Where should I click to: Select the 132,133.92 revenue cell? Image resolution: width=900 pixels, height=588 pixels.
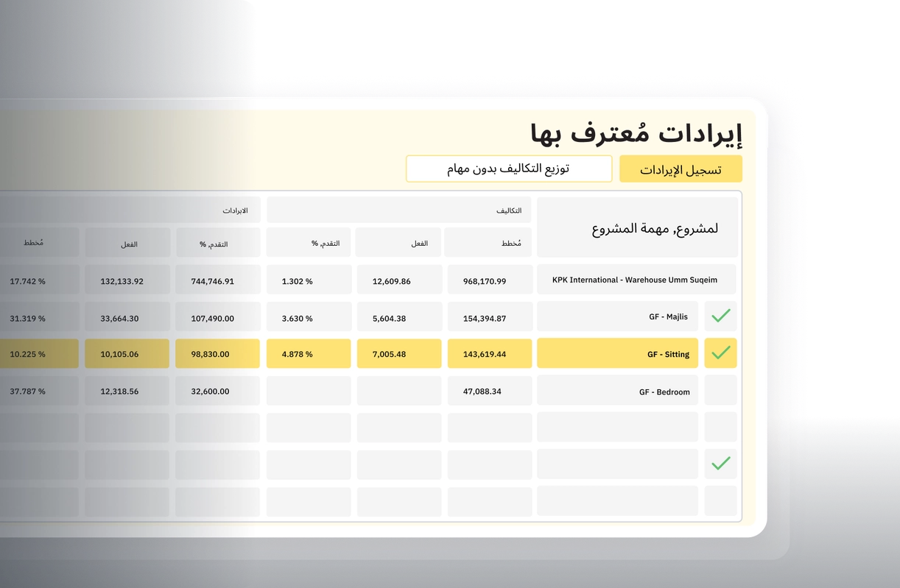click(x=127, y=280)
